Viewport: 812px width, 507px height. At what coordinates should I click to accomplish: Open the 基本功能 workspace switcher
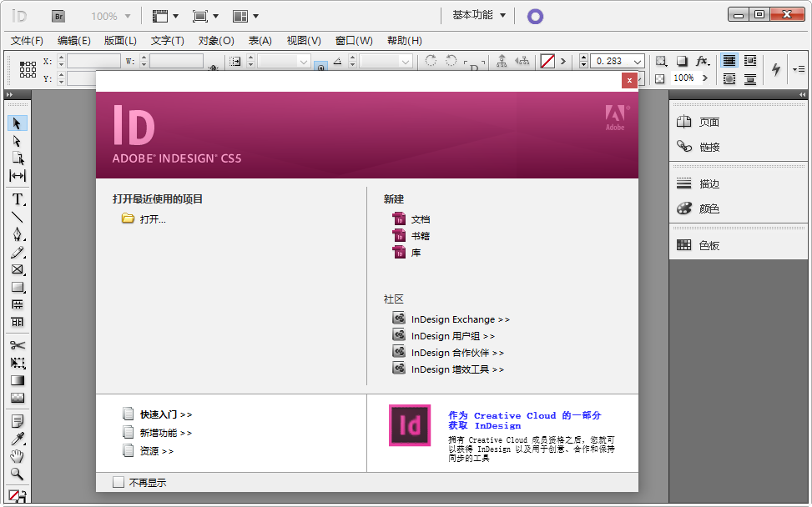[478, 16]
